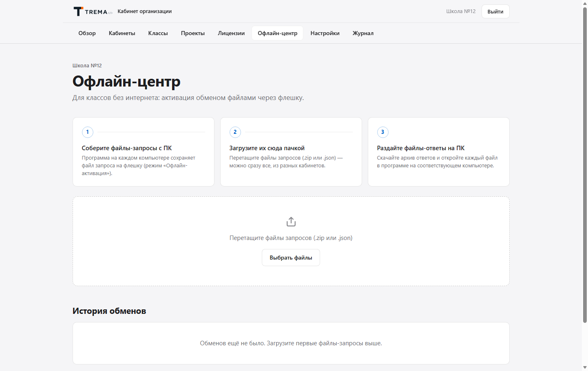The width and height of the screenshot is (588, 371).
Task: Click the Выйти logout button
Action: coord(495,11)
